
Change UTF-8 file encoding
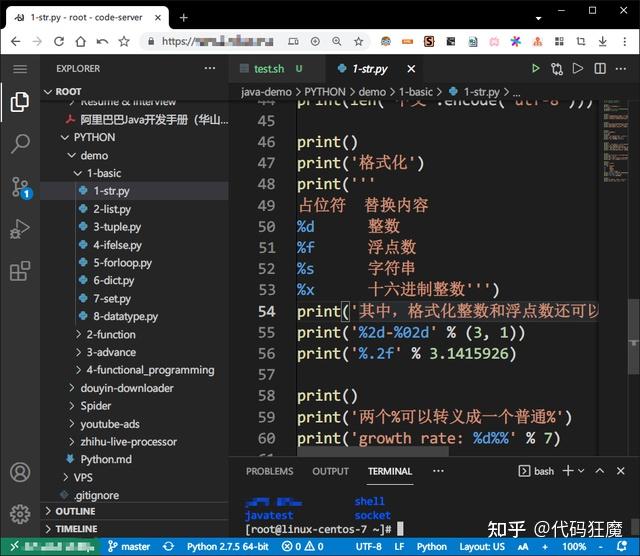(369, 547)
